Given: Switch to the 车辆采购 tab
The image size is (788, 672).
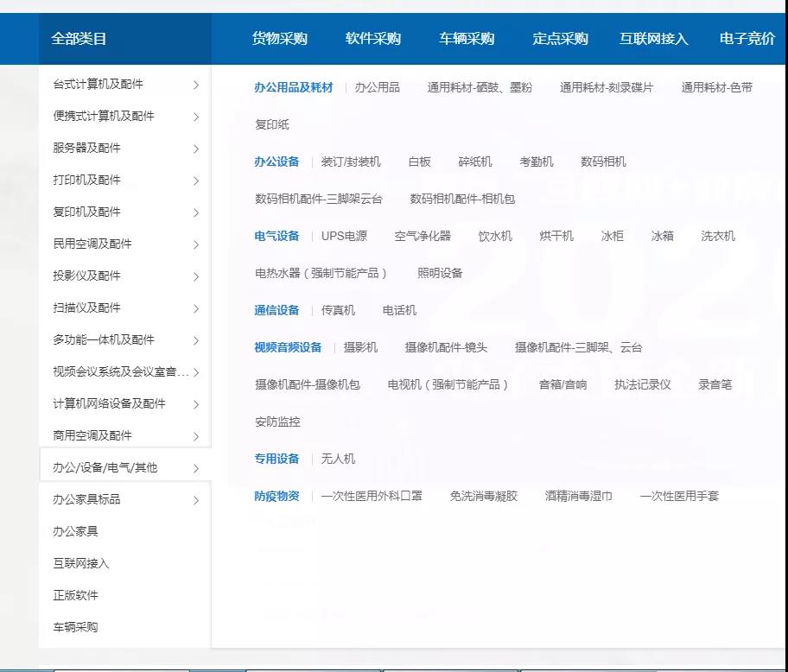Looking at the screenshot, I should (x=467, y=39).
